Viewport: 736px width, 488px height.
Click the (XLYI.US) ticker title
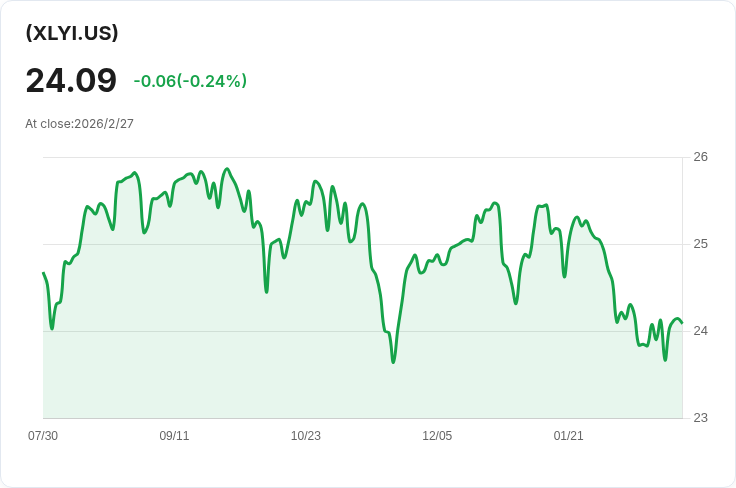pyautogui.click(x=72, y=33)
